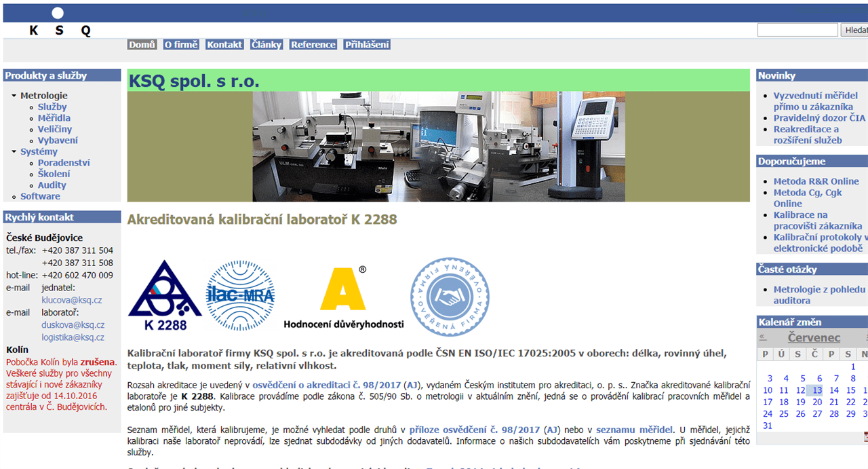
Task: Click the laboratory banner photo
Action: click(438, 147)
